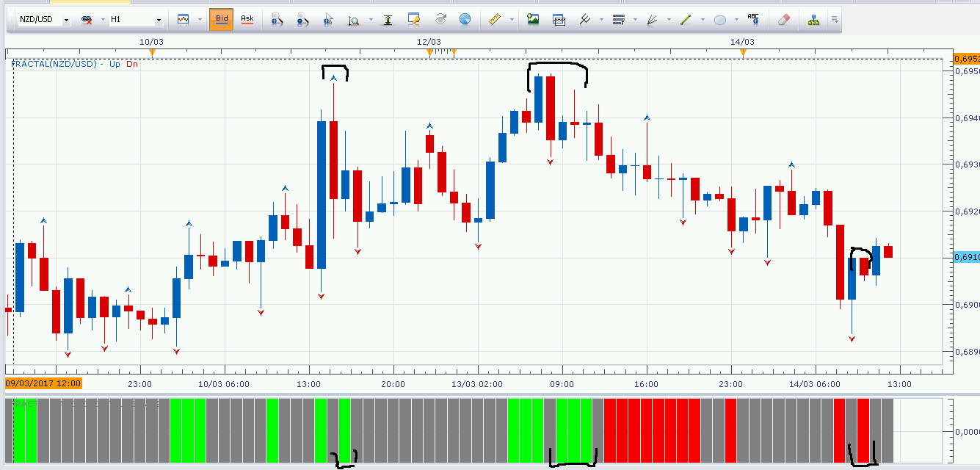Toggle the eye visibility icon

(440, 20)
